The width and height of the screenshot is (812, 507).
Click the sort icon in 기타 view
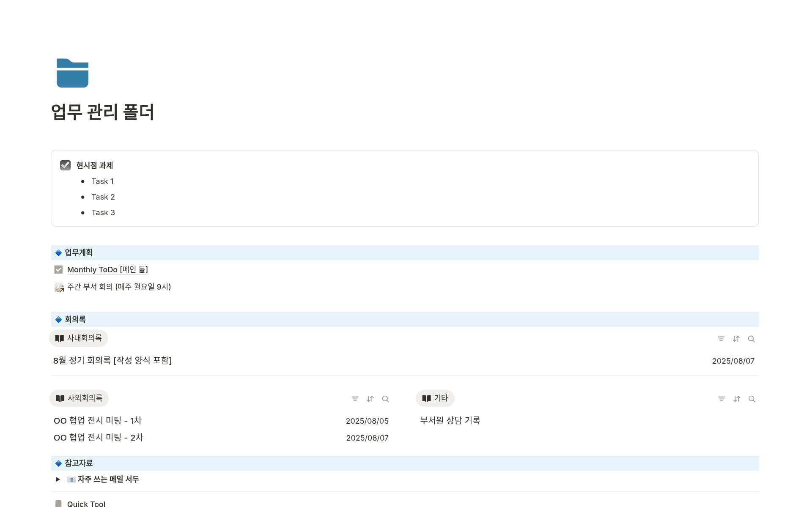[x=737, y=399]
